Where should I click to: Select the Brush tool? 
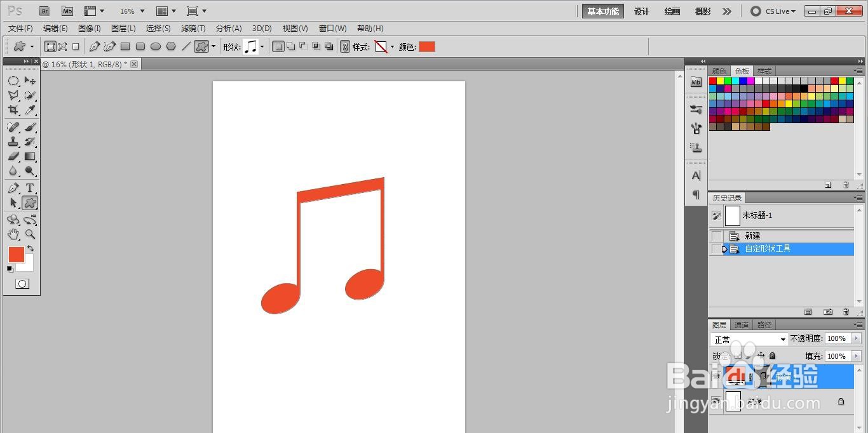(x=30, y=127)
